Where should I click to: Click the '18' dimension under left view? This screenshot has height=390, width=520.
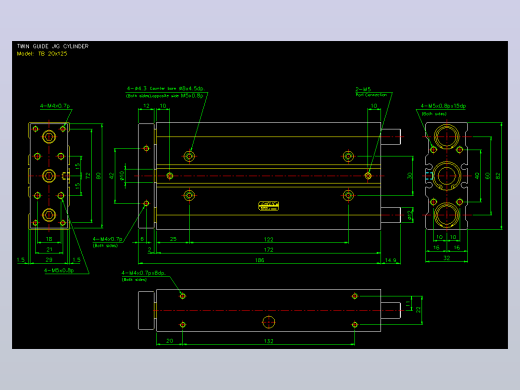49,239
